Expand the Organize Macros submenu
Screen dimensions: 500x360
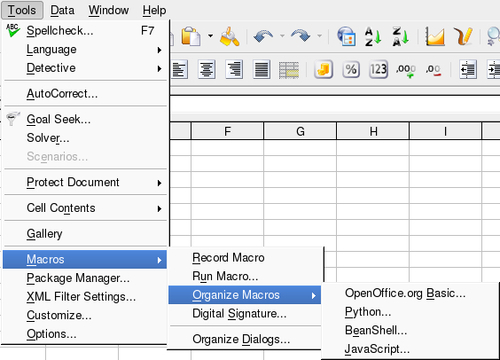[x=245, y=295]
